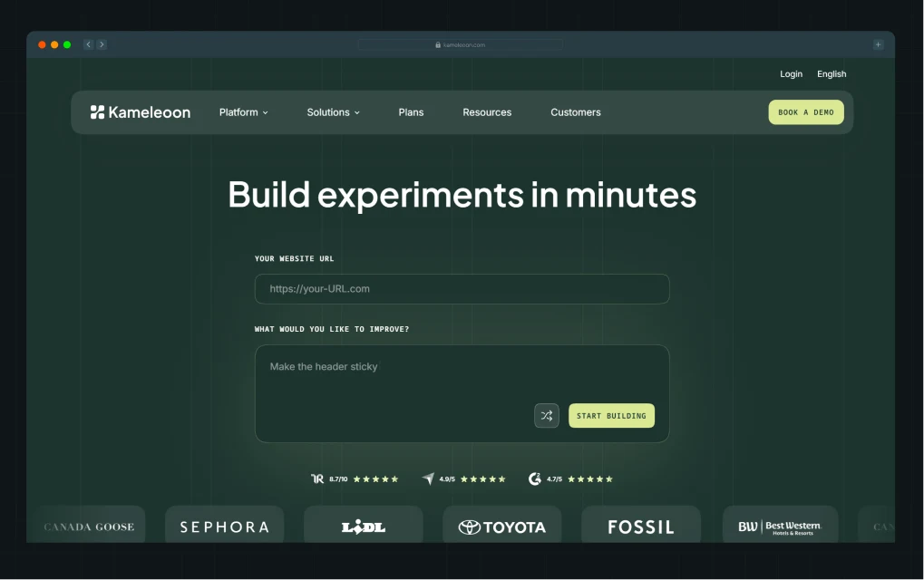Image resolution: width=924 pixels, height=580 pixels.
Task: Click the lock icon in address bar
Action: (438, 44)
